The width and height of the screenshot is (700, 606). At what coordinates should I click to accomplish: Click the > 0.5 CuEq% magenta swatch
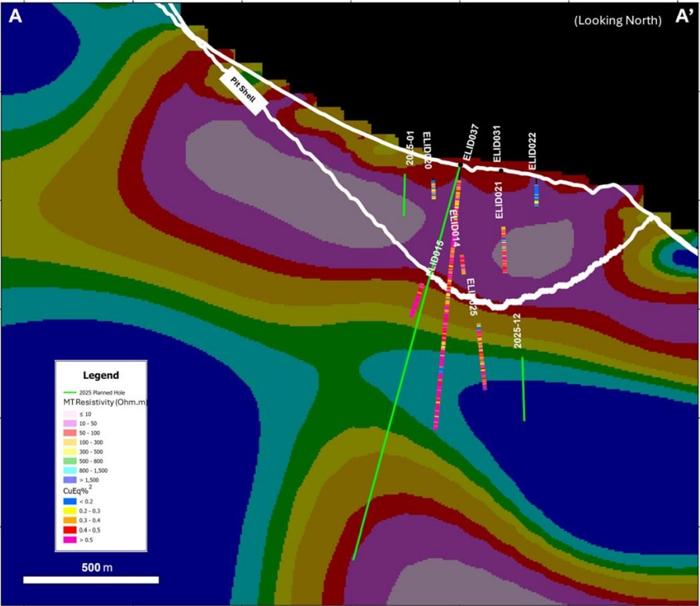70,540
